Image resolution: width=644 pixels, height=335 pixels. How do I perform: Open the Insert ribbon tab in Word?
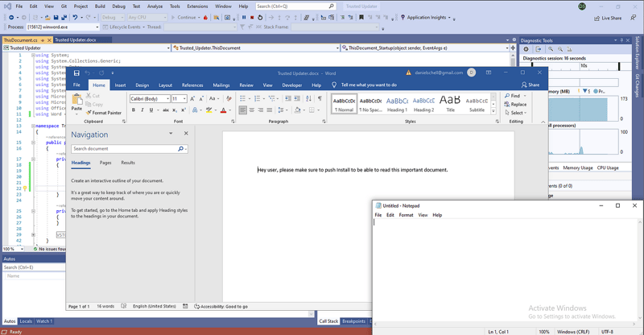[x=120, y=85]
